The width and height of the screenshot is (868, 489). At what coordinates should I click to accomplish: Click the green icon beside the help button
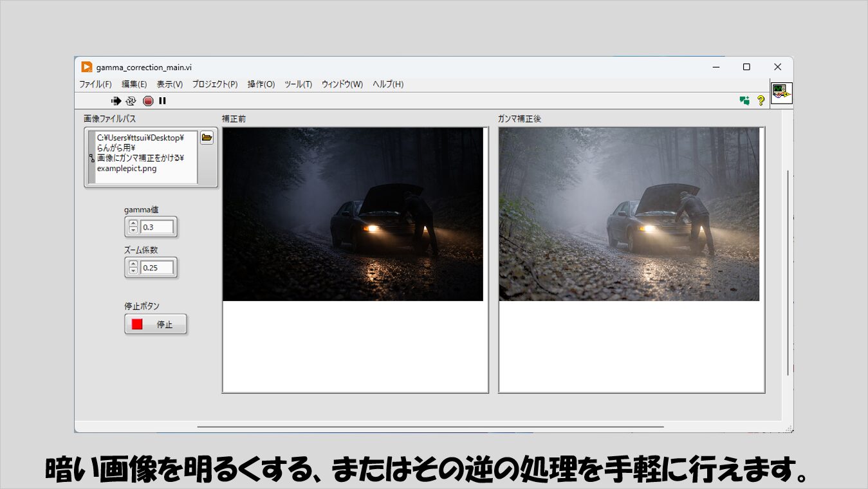click(x=744, y=100)
